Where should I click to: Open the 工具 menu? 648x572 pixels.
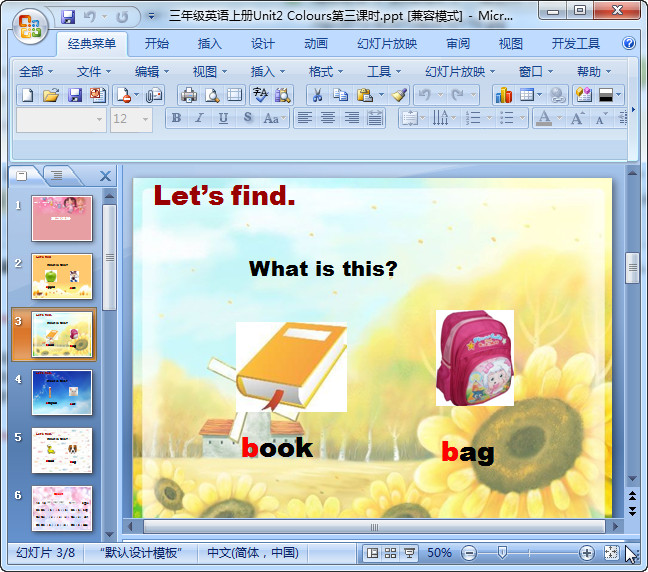[384, 72]
